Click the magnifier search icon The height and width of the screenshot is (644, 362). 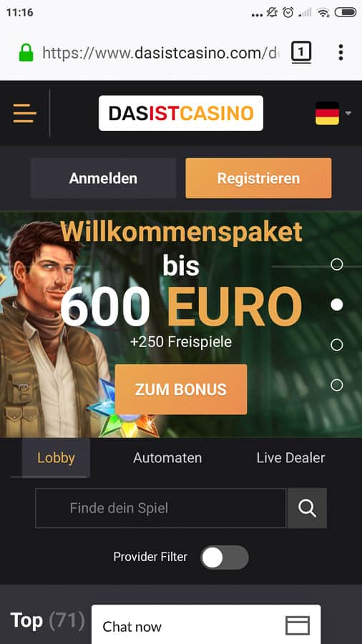pos(307,508)
